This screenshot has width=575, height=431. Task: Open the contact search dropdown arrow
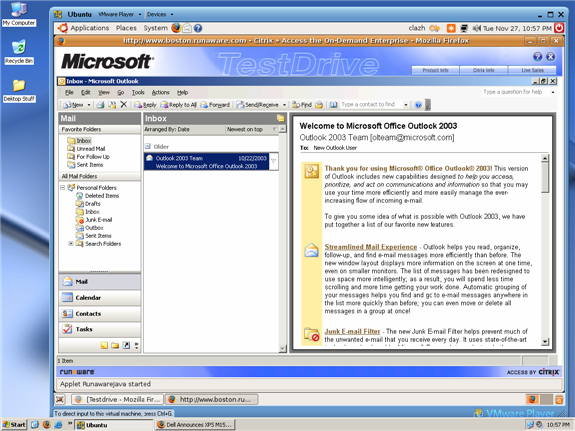tap(406, 105)
